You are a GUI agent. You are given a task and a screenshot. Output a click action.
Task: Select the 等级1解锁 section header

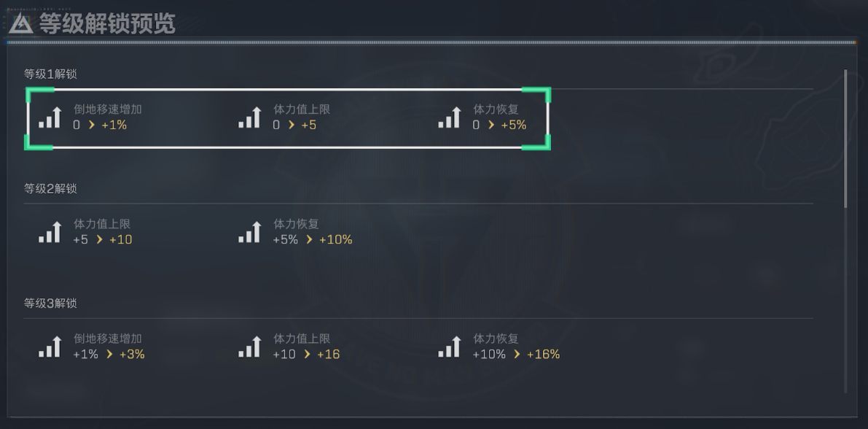(x=50, y=74)
